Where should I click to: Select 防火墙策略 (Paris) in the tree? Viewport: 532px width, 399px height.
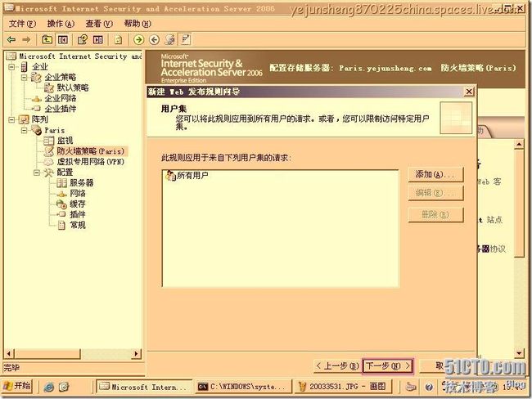[x=91, y=151]
